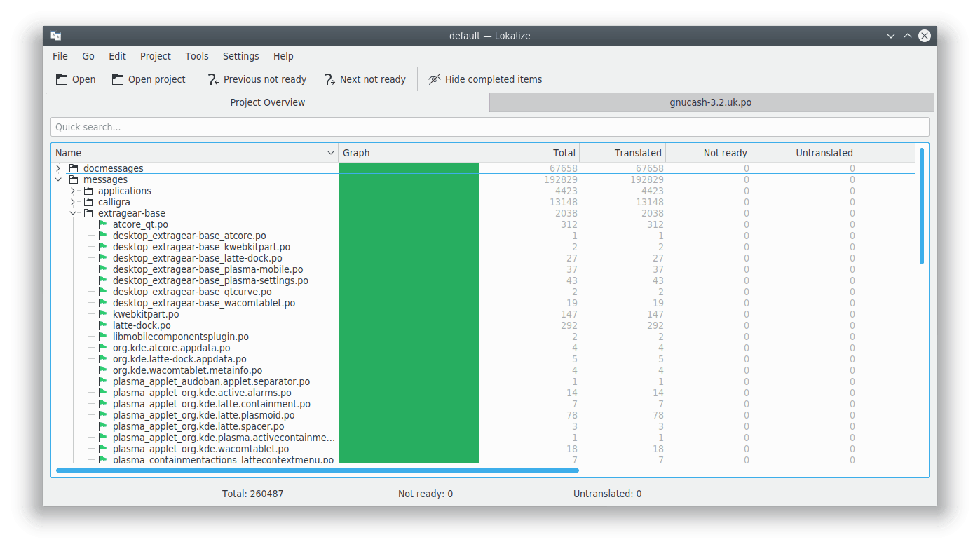Open the Project menu
Screen dimensions: 980x549
[156, 56]
